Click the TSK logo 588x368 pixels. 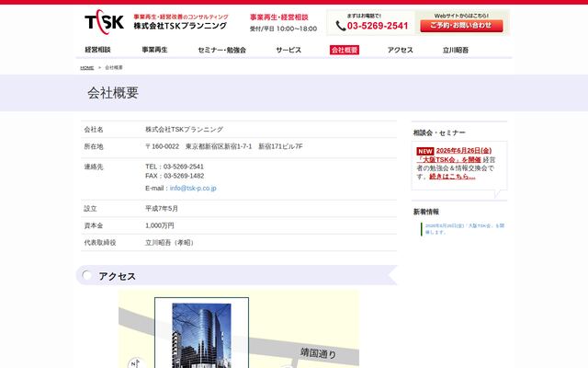point(104,22)
